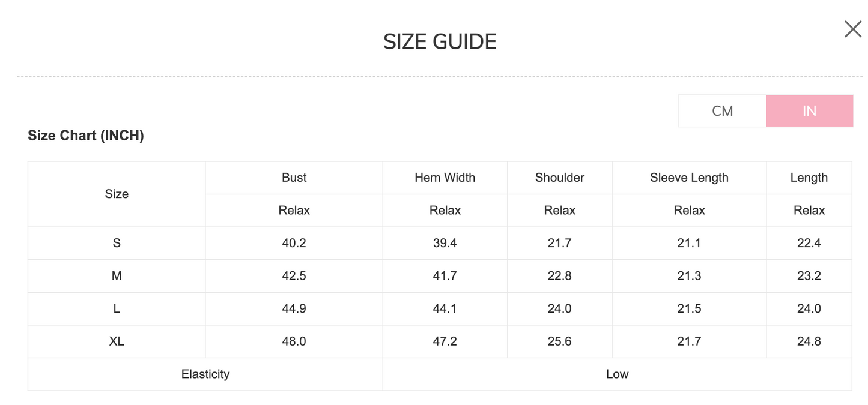868x405 pixels.
Task: Click the Shoulder column header
Action: (x=559, y=178)
